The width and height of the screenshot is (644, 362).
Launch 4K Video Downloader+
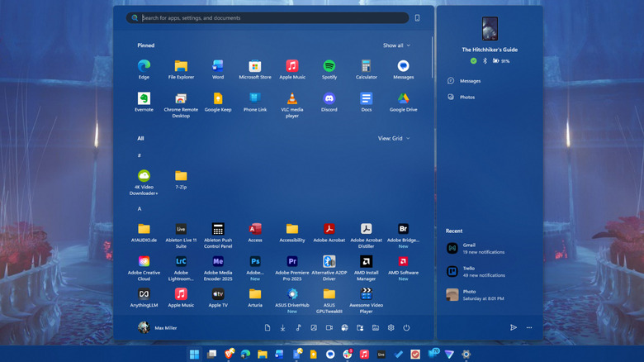(144, 182)
